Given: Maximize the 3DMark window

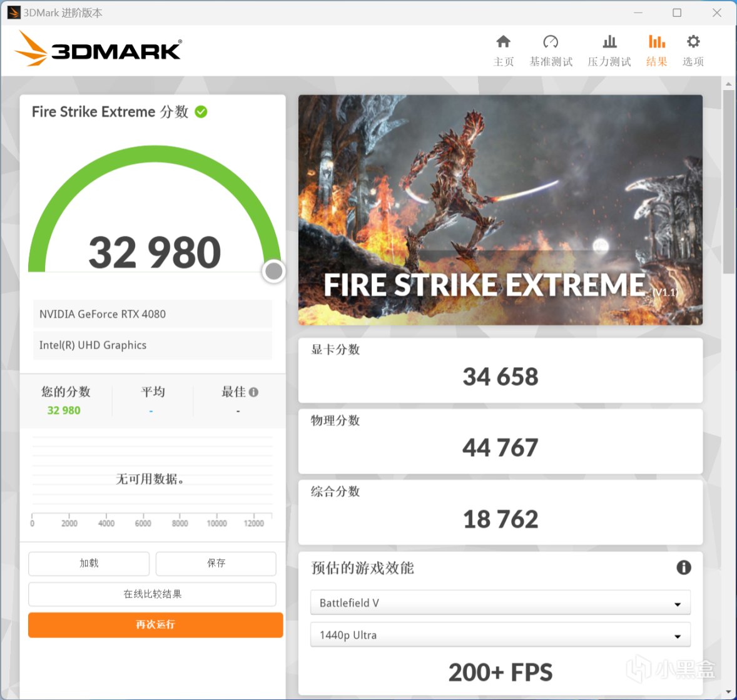Looking at the screenshot, I should 676,13.
